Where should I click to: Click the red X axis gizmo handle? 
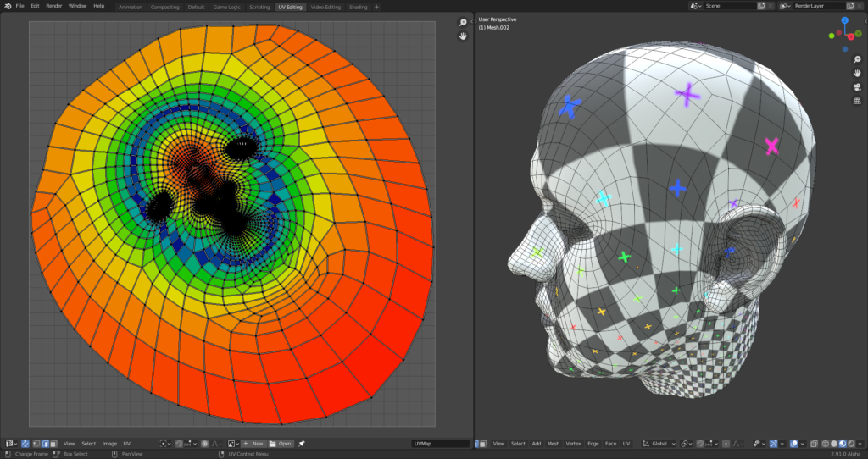point(851,36)
